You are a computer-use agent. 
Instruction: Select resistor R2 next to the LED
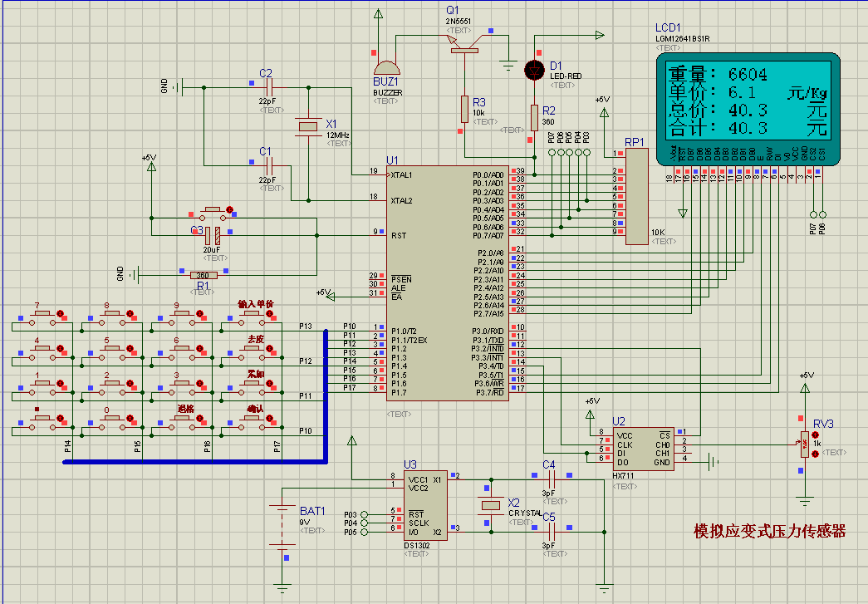[534, 118]
